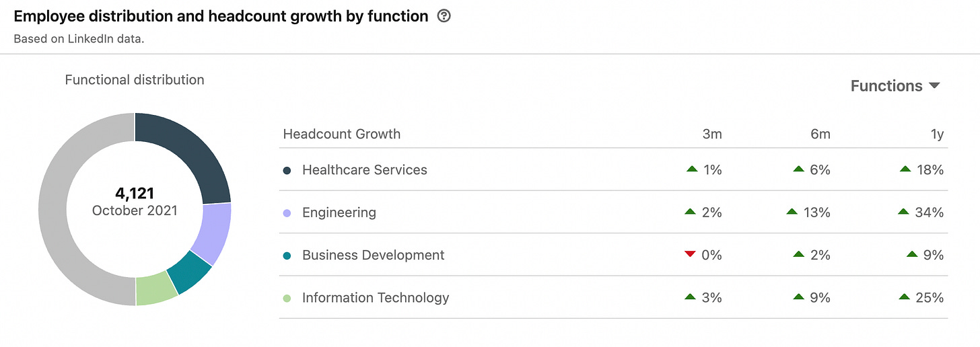Click the 4,121 total headcount number

(x=135, y=194)
